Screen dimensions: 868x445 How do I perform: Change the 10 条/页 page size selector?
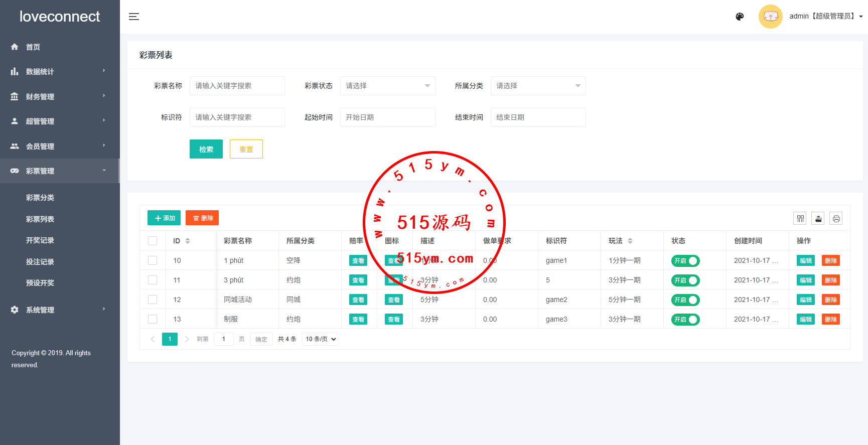pos(320,339)
